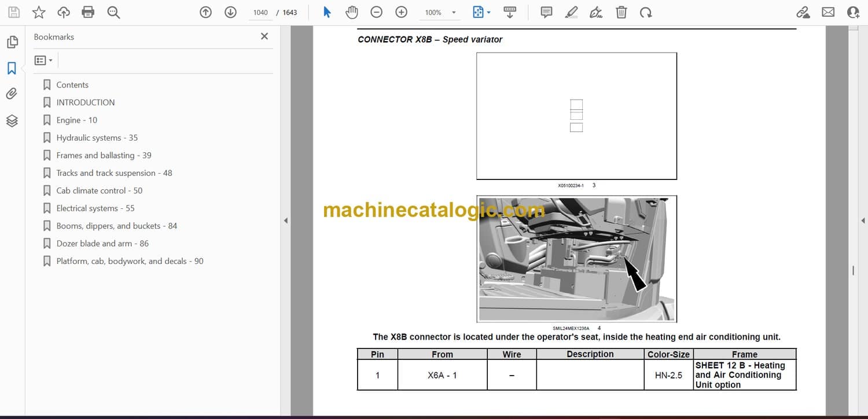Image resolution: width=868 pixels, height=419 pixels.
Task: Bookmark this file with star icon
Action: click(38, 12)
